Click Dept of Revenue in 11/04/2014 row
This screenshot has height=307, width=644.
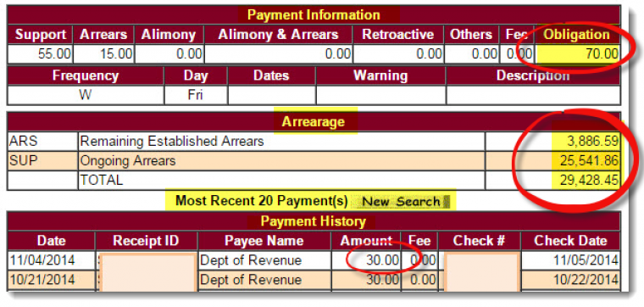pyautogui.click(x=251, y=260)
